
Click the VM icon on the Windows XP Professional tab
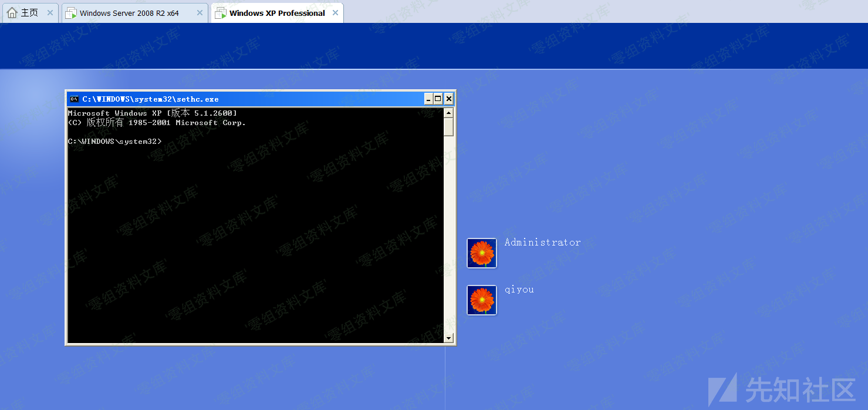[221, 13]
